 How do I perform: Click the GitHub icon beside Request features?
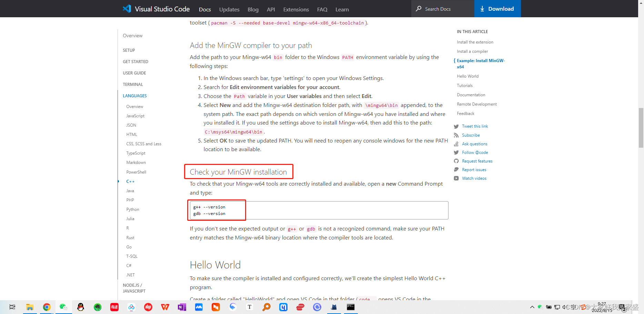coord(456,161)
